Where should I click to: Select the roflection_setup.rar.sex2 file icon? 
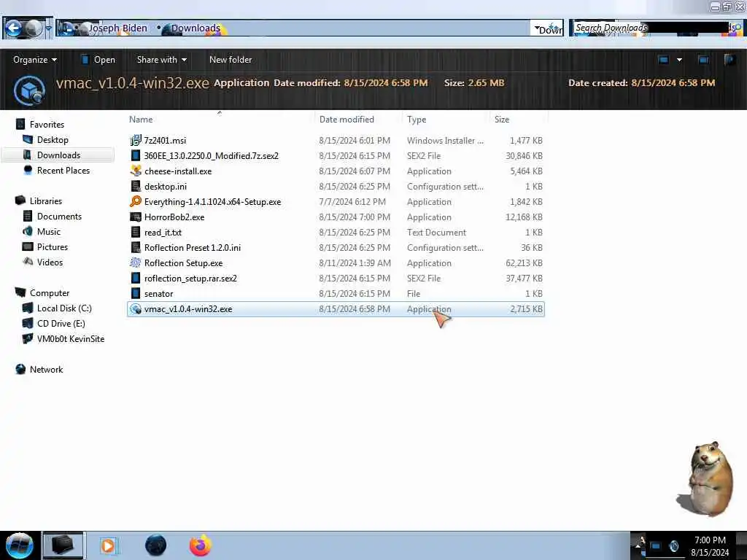(x=136, y=278)
